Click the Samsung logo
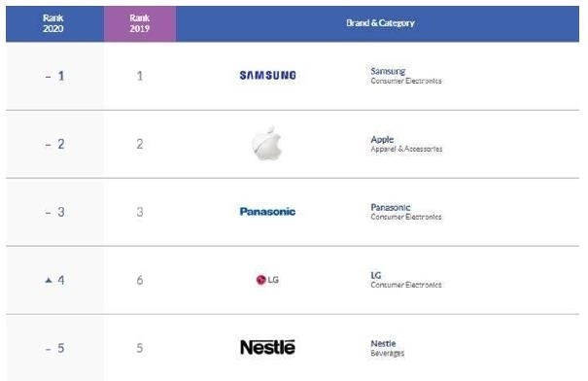588x381 pixels. (267, 76)
